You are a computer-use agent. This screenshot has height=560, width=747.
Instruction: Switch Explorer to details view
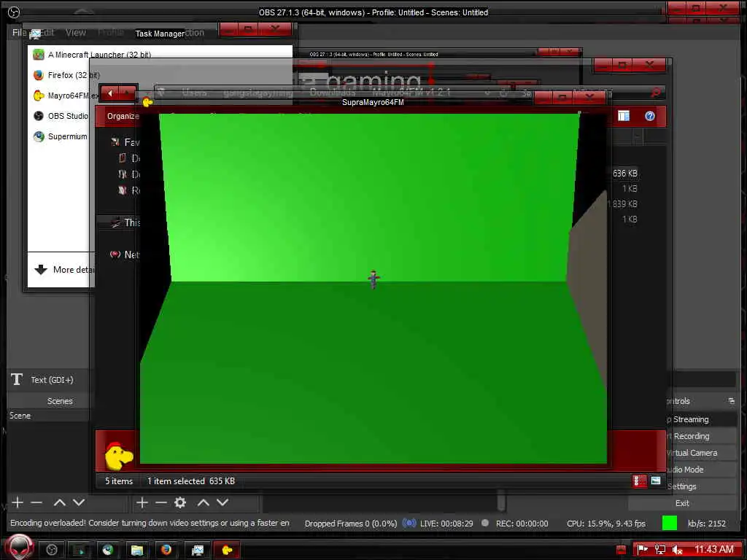point(639,481)
